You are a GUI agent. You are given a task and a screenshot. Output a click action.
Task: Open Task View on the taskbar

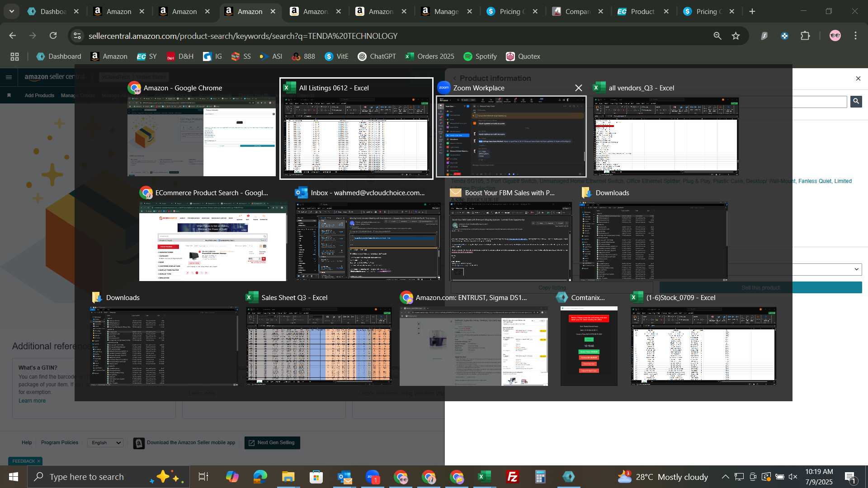[x=203, y=477]
